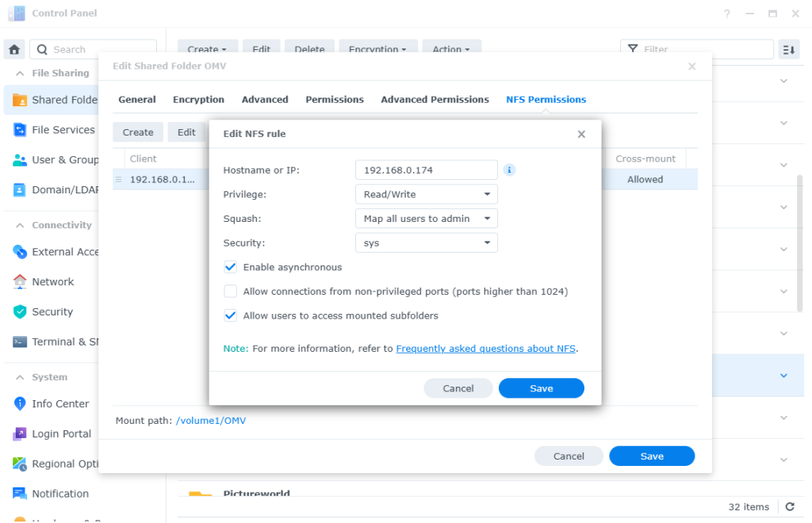812x523 pixels.
Task: Click the Control Panel search field
Action: (x=94, y=50)
